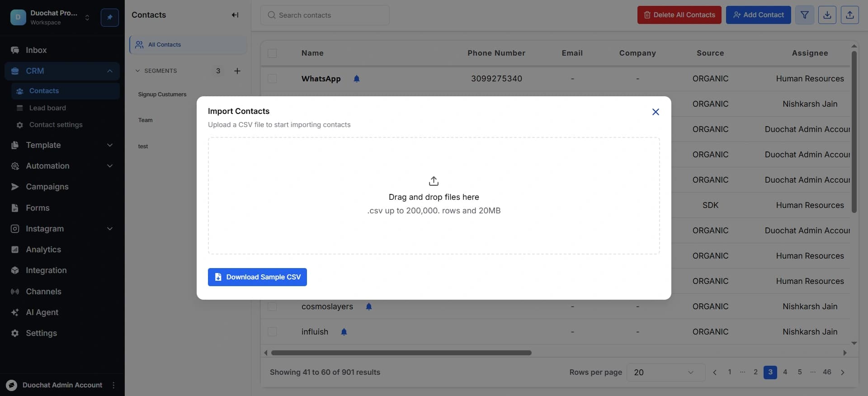
Task: Open the test segment
Action: [143, 146]
